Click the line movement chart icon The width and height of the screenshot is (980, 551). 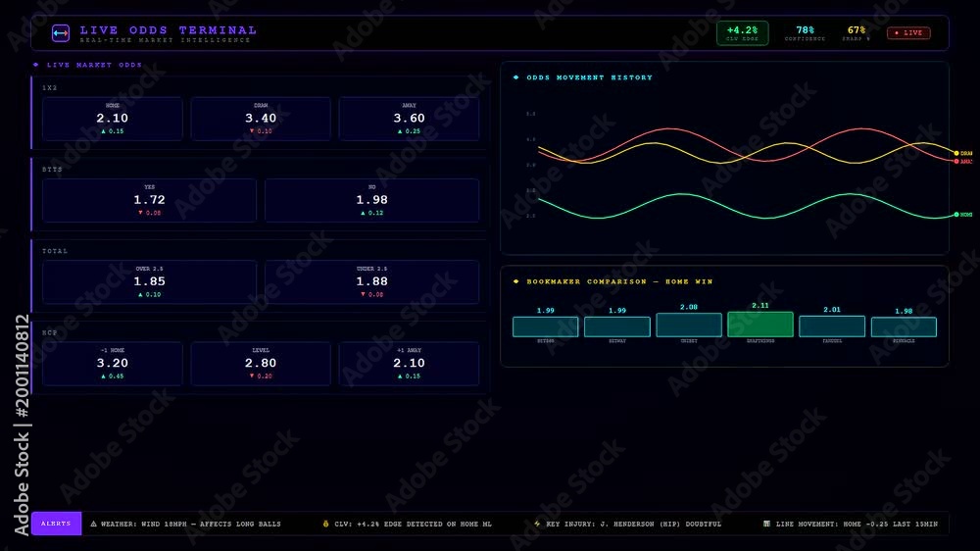click(x=767, y=525)
